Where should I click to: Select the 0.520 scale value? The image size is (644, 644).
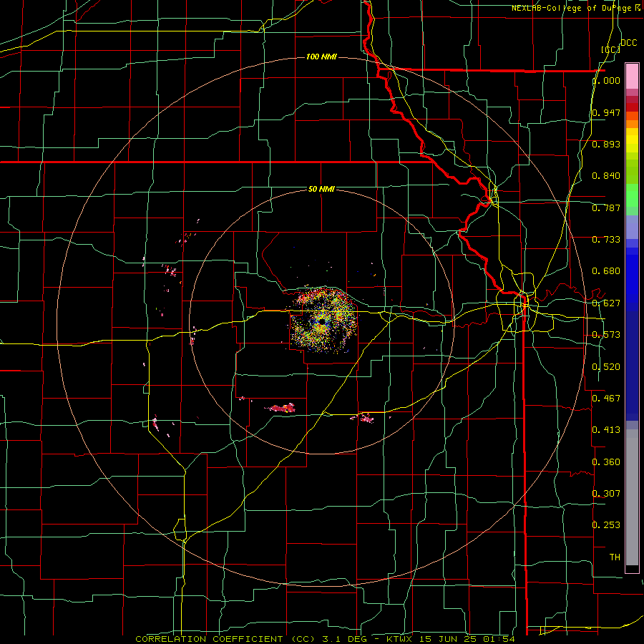pos(606,367)
